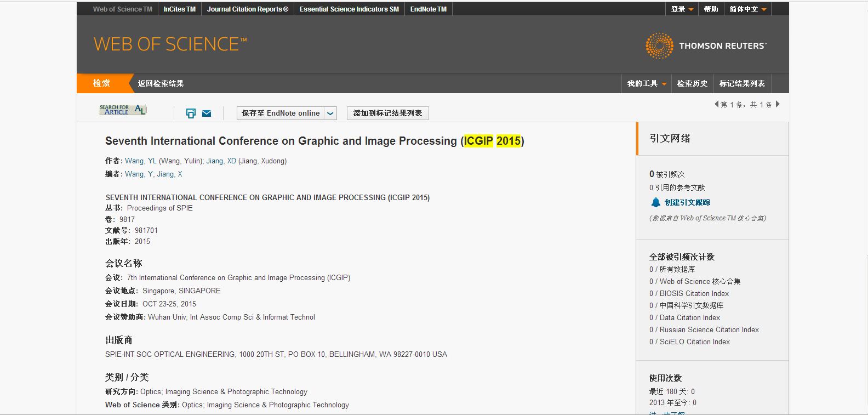Image resolution: width=868 pixels, height=415 pixels.
Task: Click the 最近 180 天 usage value
Action: pyautogui.click(x=672, y=392)
